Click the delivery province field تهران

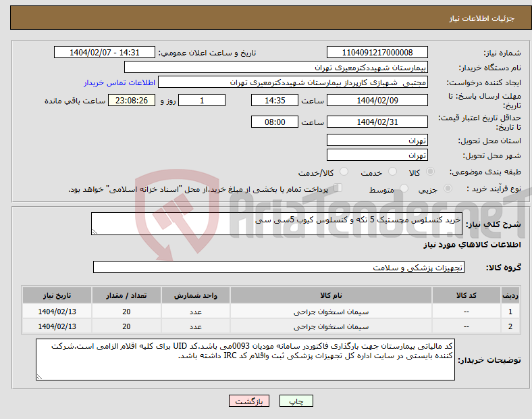click(x=377, y=141)
